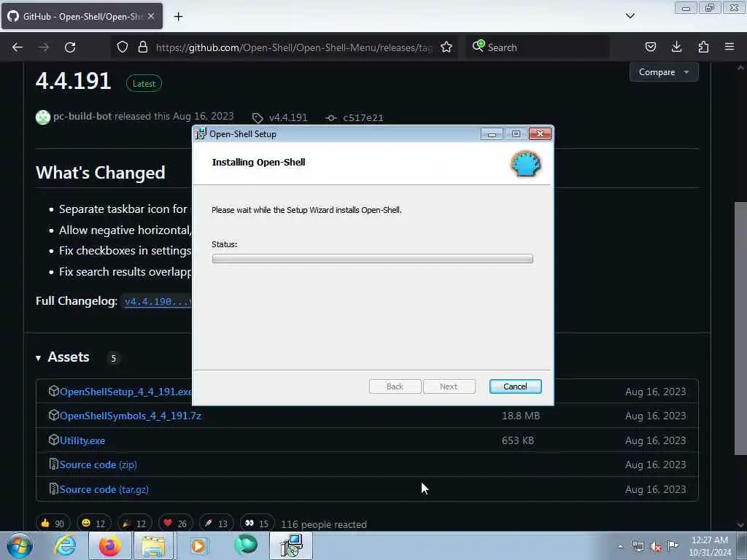Viewport: 747px width, 560px height.
Task: Open the network tray icon
Action: point(638,547)
